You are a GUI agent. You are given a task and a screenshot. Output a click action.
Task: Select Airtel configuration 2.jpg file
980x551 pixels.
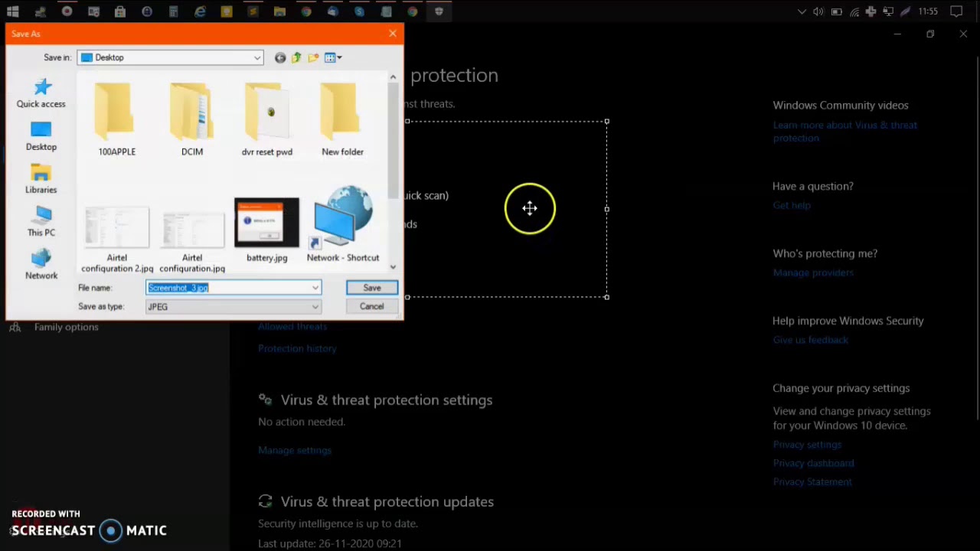pyautogui.click(x=117, y=239)
